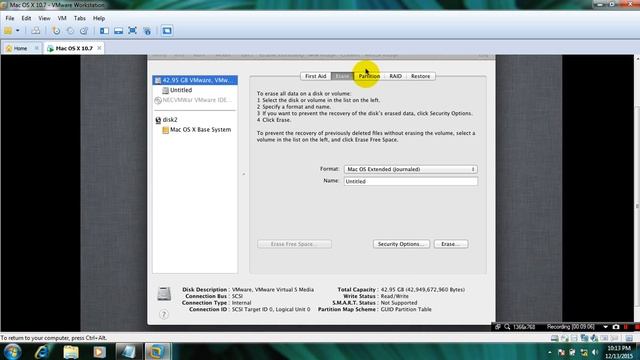Viewport: 640px width, 360px height.
Task: Click the recorder camera snapshot icon
Action: coord(616,327)
